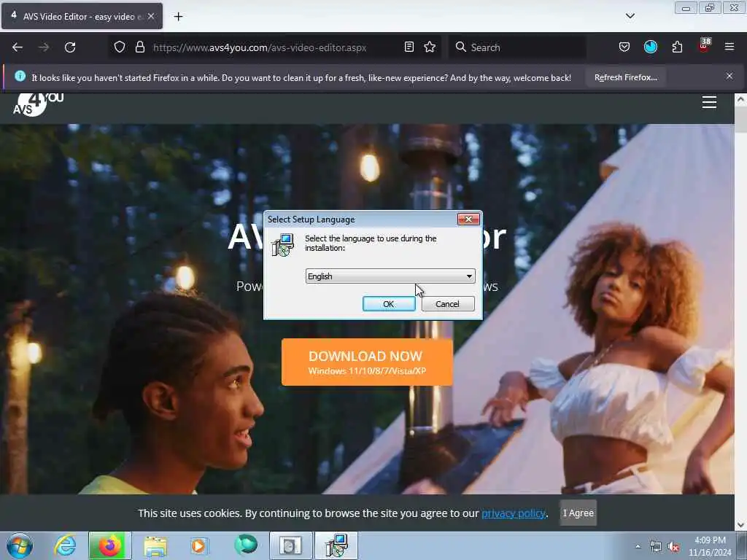Launch Internet Explorer from taskbar
The image size is (747, 560).
pyautogui.click(x=65, y=545)
